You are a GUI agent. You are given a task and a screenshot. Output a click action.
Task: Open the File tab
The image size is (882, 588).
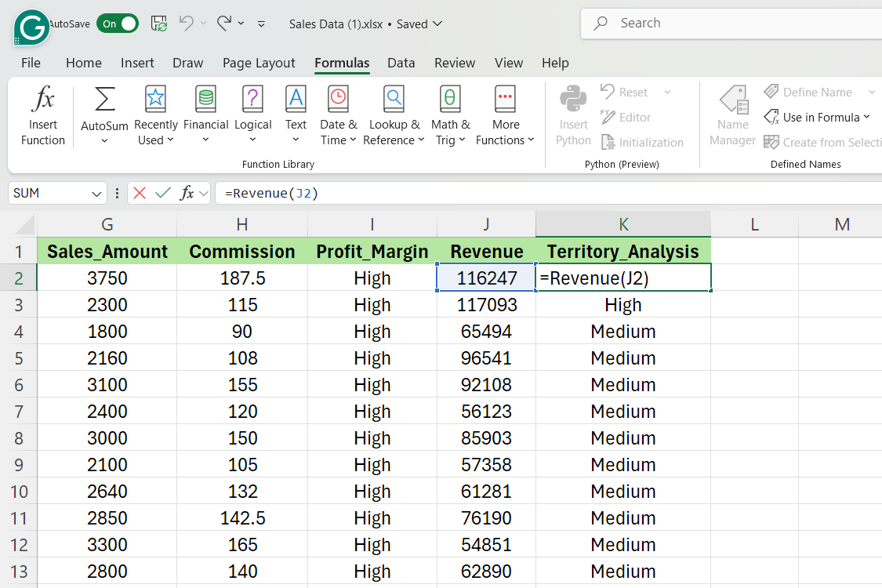[x=31, y=63]
